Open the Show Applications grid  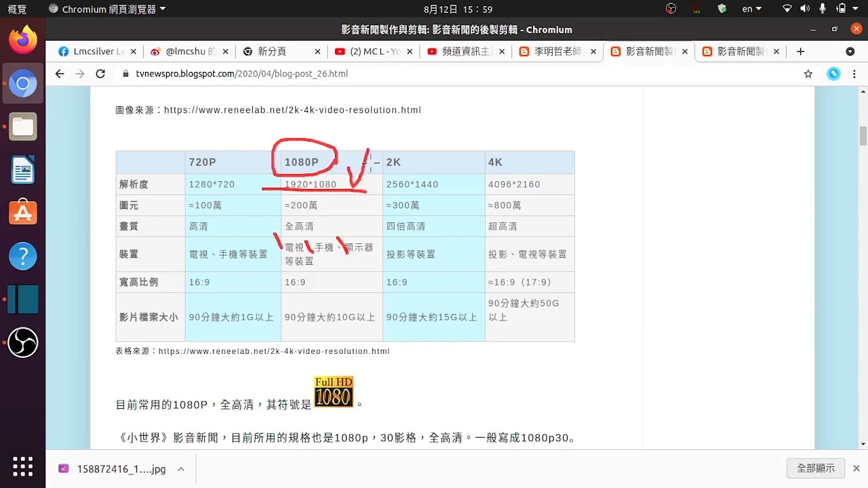click(23, 466)
